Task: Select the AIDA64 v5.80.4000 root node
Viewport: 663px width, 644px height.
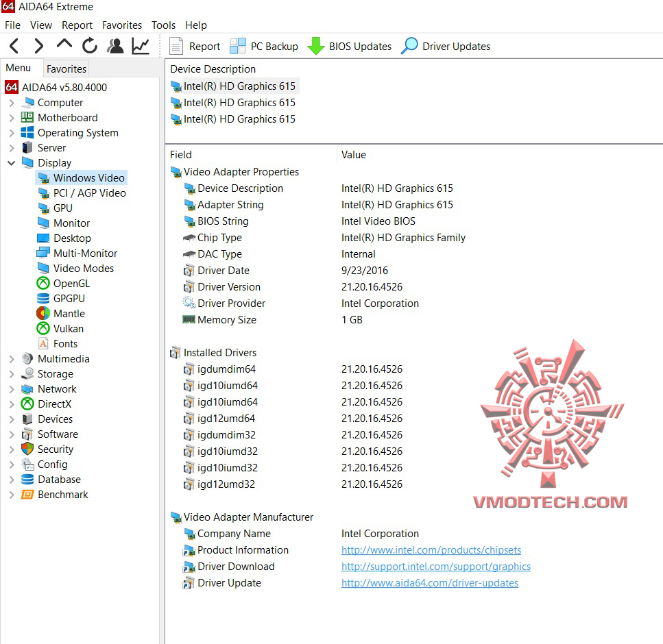Action: tap(56, 88)
